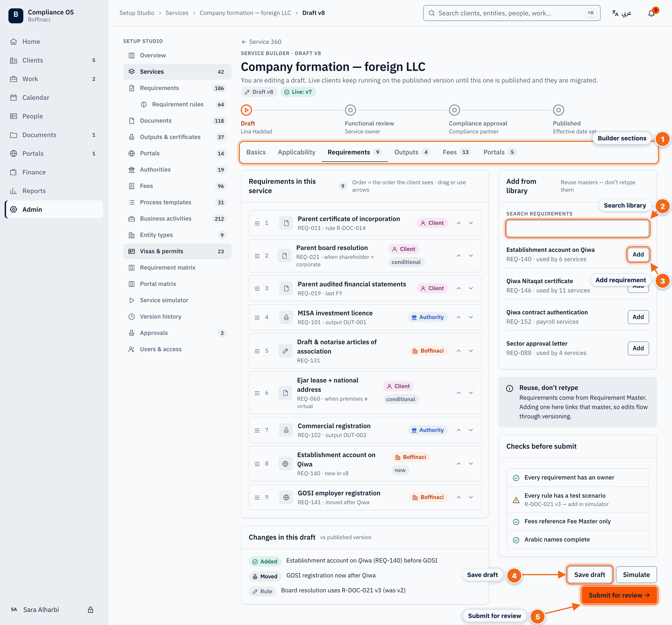
Task: Open Business activities in Setup Studio
Action: pos(177,219)
